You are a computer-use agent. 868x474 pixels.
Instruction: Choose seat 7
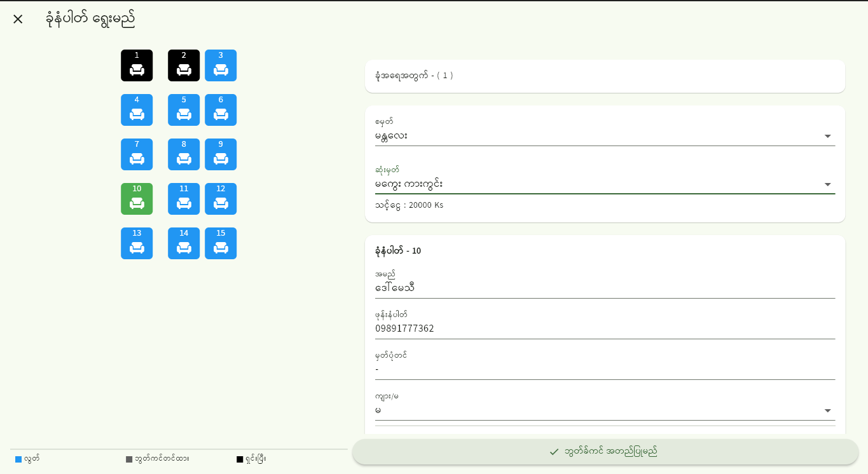coord(137,154)
